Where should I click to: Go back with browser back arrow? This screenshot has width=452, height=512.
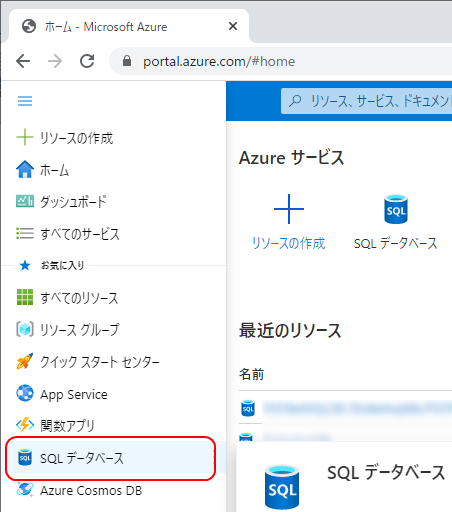[23, 61]
